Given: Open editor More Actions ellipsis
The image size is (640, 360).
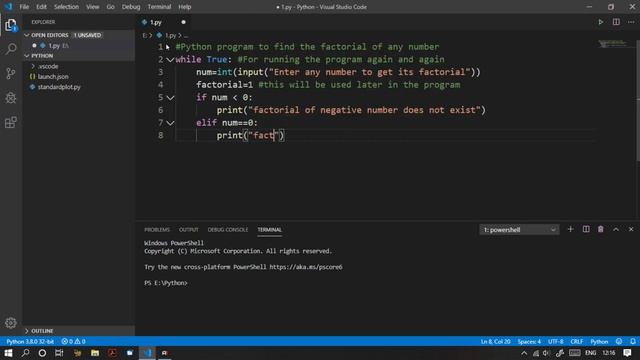Looking at the screenshot, I should pyautogui.click(x=631, y=22).
